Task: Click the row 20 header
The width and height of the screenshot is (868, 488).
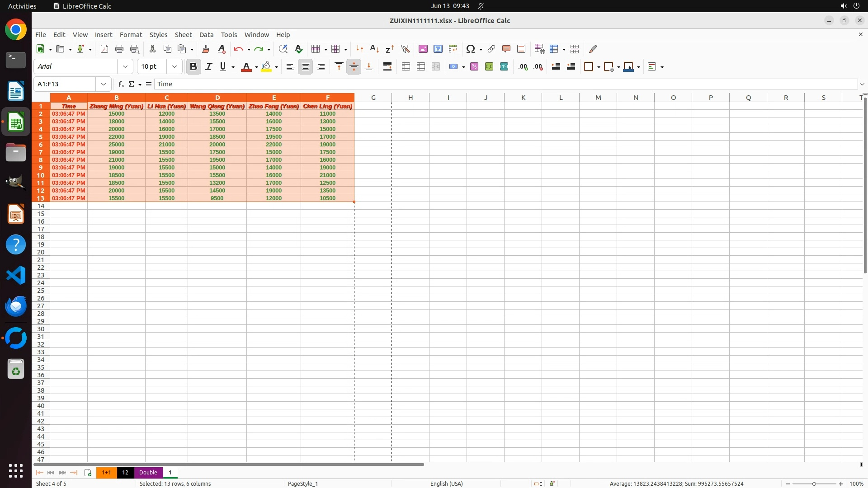Action: pos(41,252)
